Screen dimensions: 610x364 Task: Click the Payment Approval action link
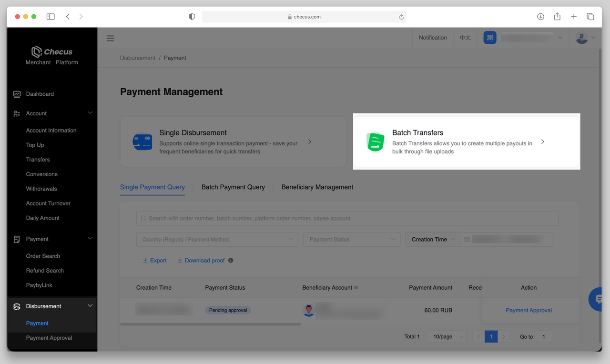click(529, 310)
